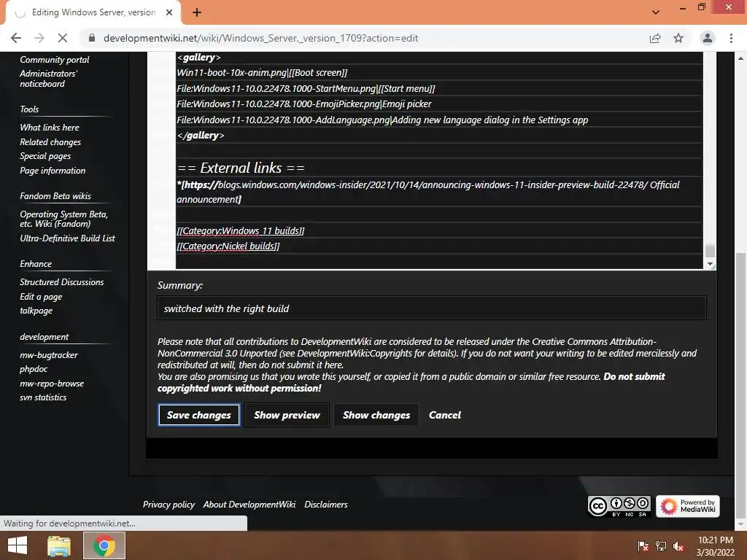Screen dimensions: 747x560
Task: Open the Edit a page link
Action: (41, 297)
